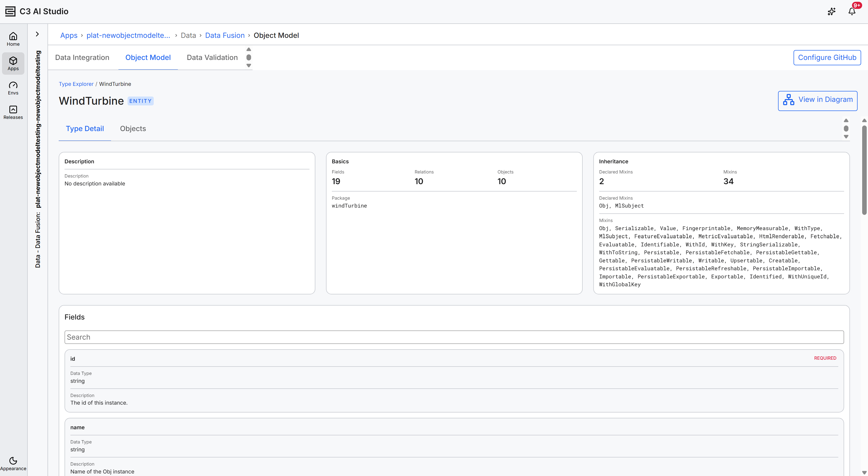Select the Object Model tab
Screen dimensions: 868x476
click(x=148, y=58)
